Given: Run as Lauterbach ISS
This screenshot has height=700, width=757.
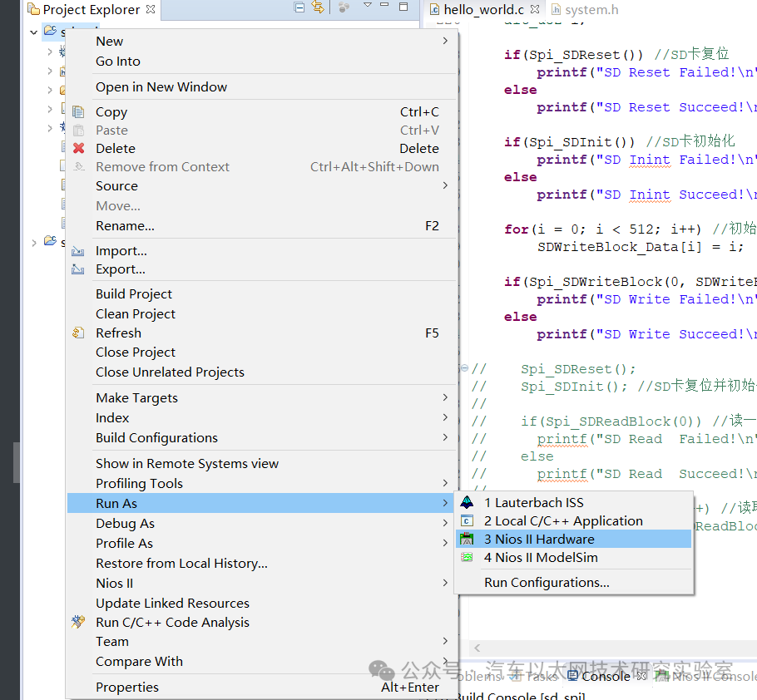Looking at the screenshot, I should [573, 503].
